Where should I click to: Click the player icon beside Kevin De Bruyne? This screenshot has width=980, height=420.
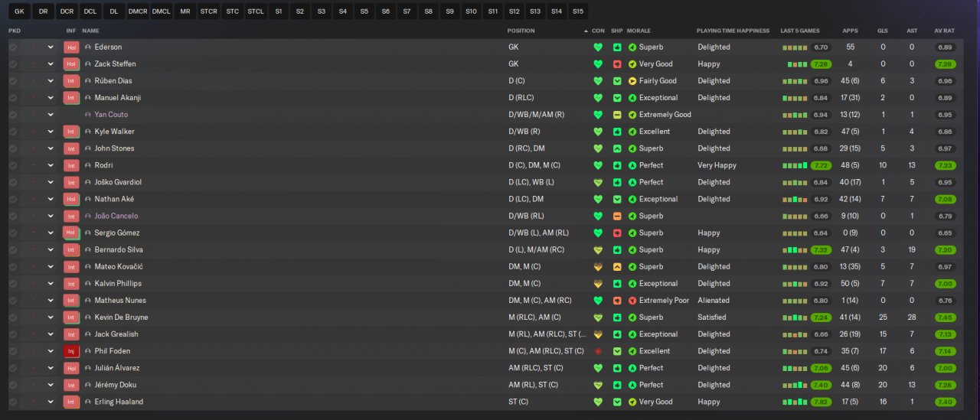pos(88,317)
